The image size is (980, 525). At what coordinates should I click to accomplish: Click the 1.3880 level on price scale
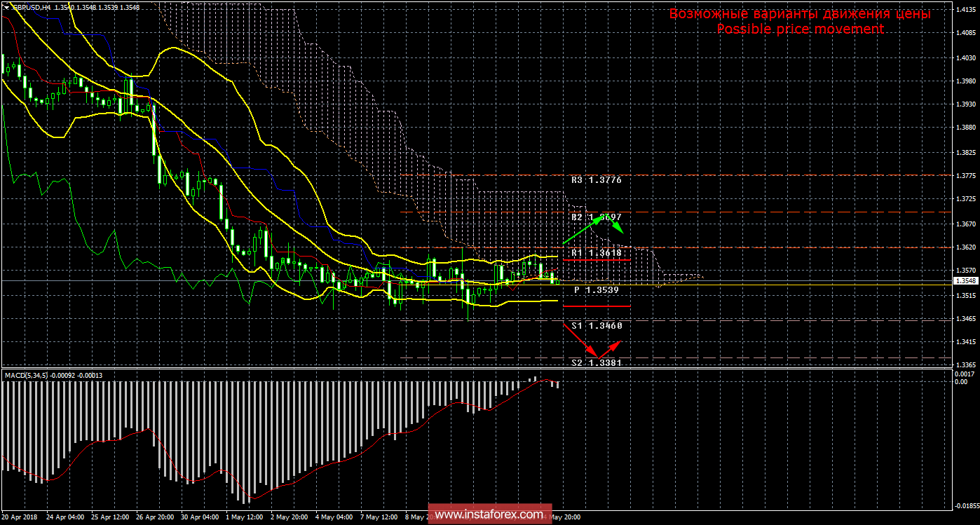965,128
